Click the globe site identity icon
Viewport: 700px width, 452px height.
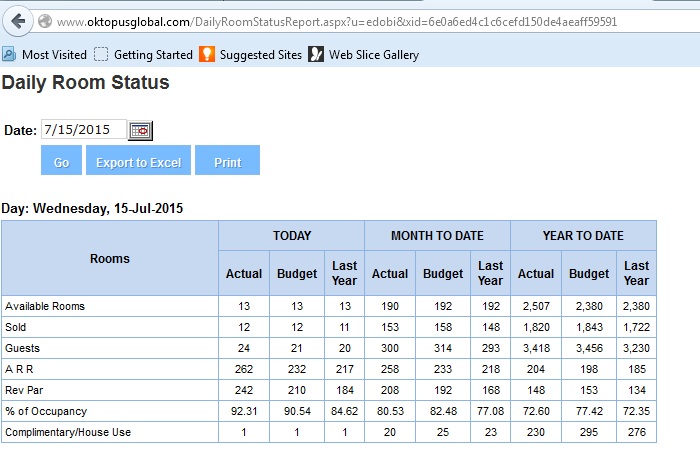pos(45,21)
